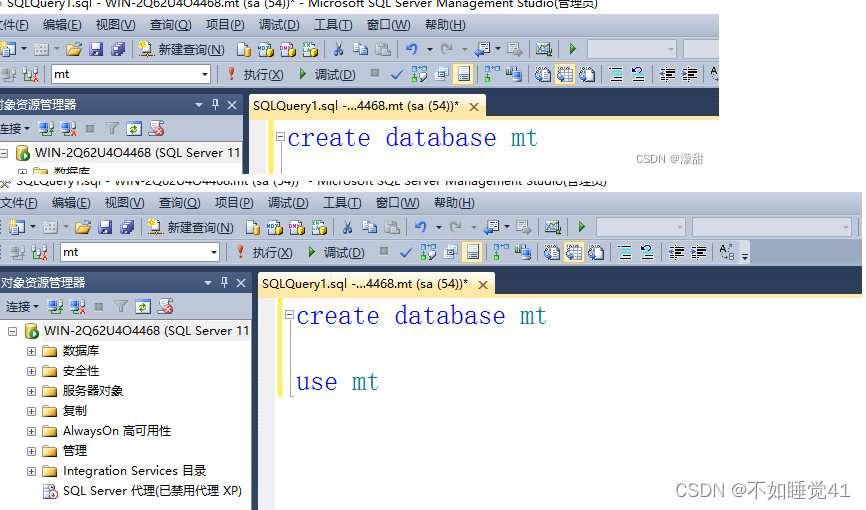The image size is (866, 510).
Task: Click 新建查询(N) in the lower window toolbar
Action: click(x=191, y=227)
